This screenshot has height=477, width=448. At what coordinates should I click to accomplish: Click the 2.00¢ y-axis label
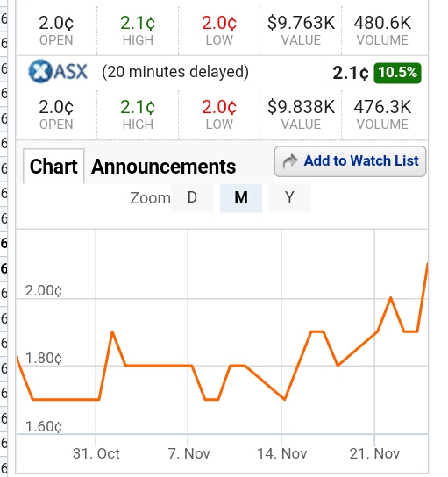[x=44, y=291]
